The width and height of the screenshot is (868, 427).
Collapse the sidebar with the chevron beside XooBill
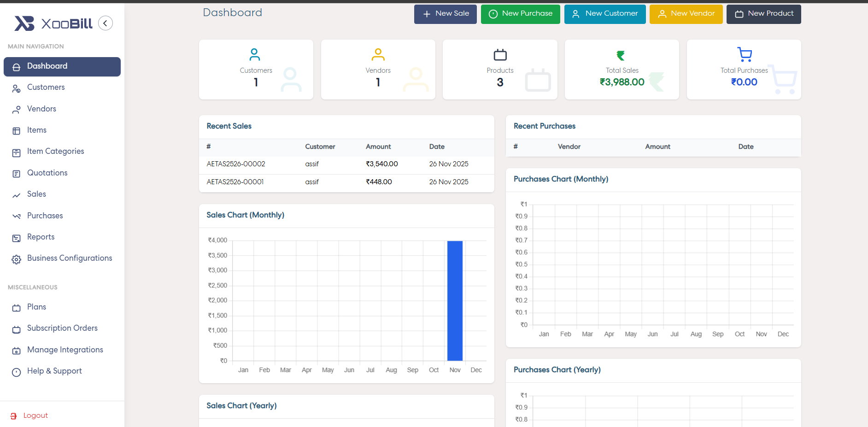click(106, 23)
